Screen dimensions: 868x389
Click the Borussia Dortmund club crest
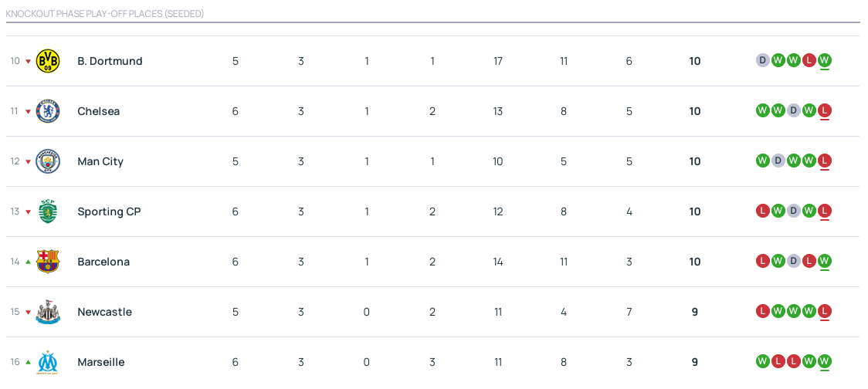point(48,61)
